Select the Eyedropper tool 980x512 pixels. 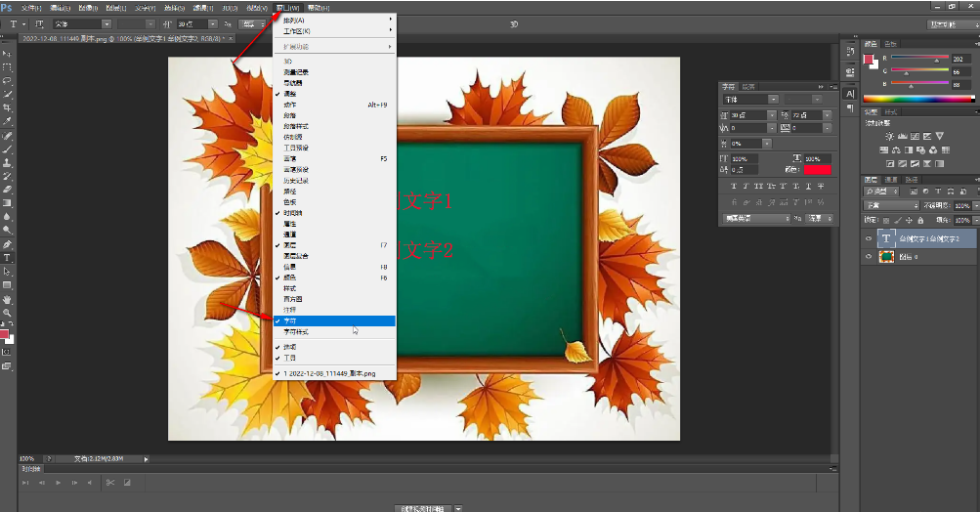coord(7,121)
